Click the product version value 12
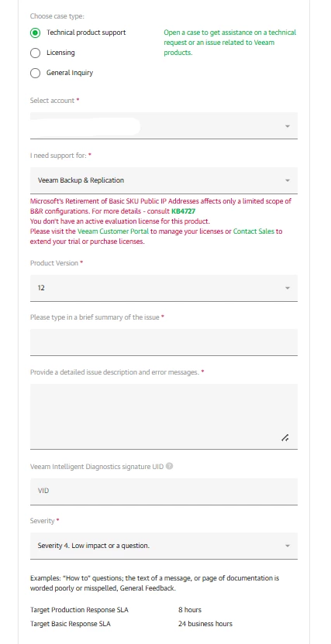Screen dimensions: 331x644 pyautogui.click(x=41, y=288)
